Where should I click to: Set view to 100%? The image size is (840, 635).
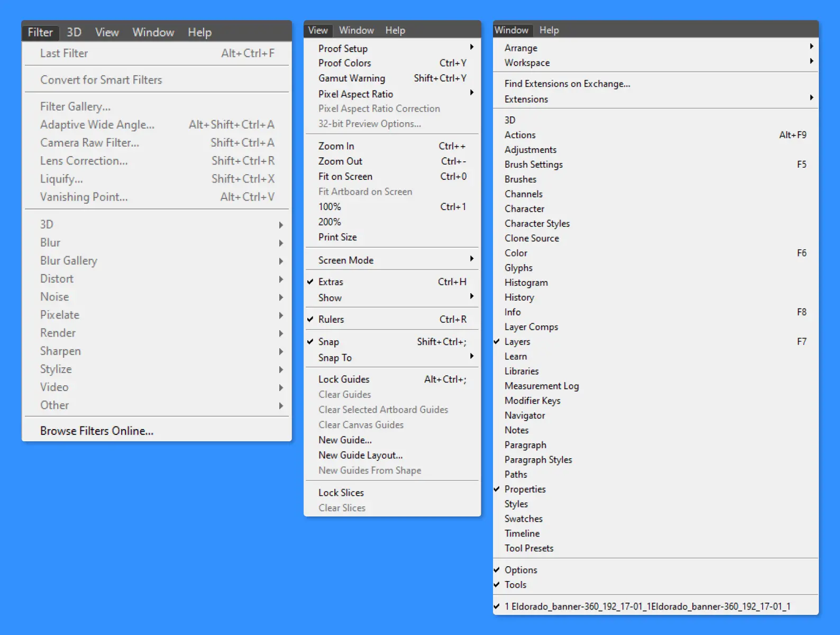pos(392,207)
